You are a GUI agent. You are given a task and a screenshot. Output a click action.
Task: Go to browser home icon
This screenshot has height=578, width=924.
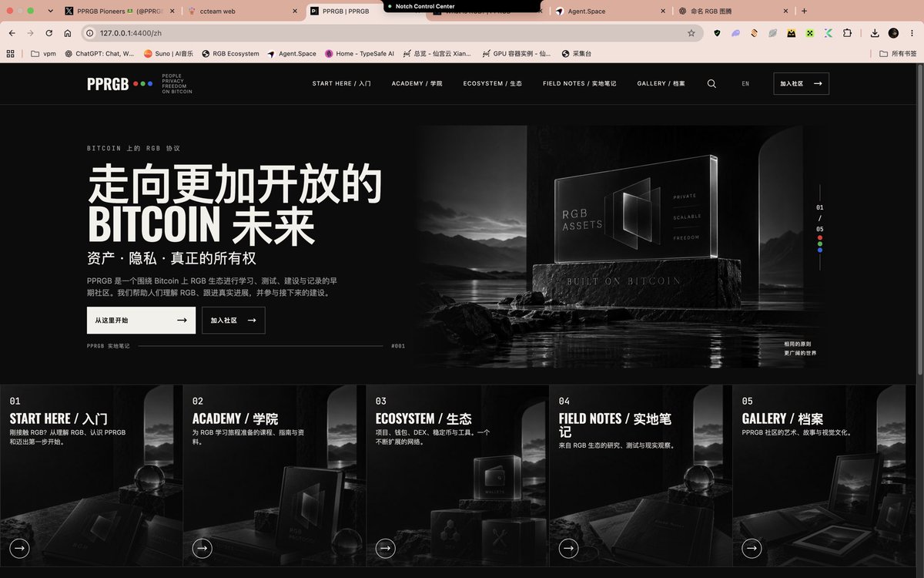pos(68,33)
